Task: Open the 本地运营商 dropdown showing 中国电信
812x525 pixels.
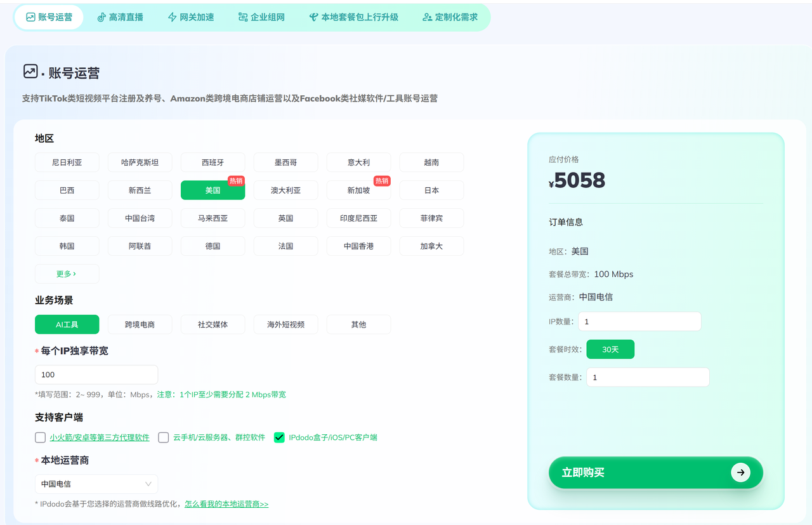Action: tap(96, 484)
